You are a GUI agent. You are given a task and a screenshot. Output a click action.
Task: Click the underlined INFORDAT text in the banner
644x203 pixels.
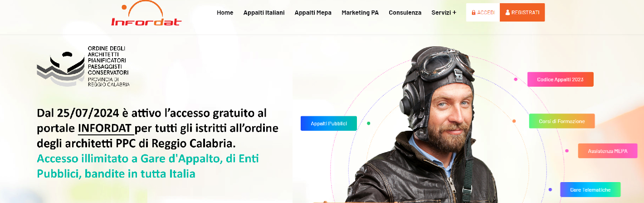tap(106, 128)
